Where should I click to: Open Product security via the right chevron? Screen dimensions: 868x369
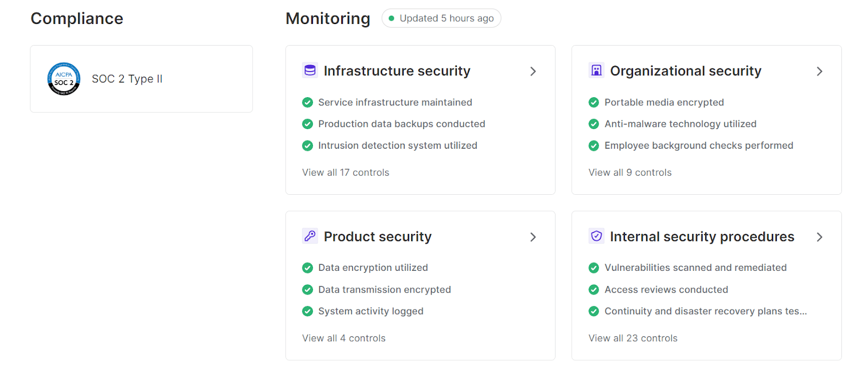point(533,237)
